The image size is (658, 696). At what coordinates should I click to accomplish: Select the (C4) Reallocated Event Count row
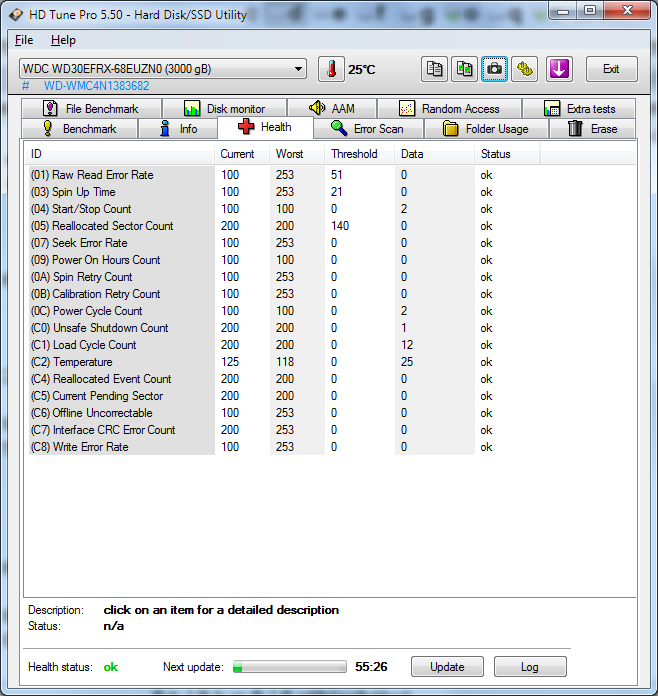pos(284,379)
